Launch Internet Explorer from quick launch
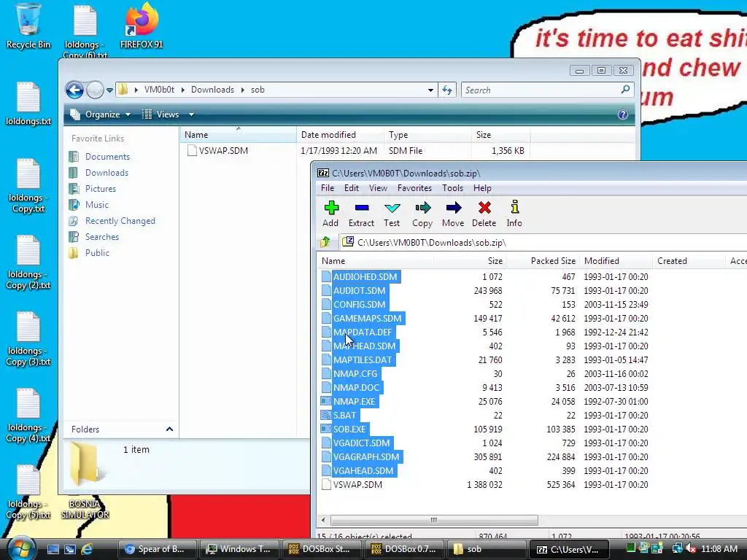 (x=87, y=549)
